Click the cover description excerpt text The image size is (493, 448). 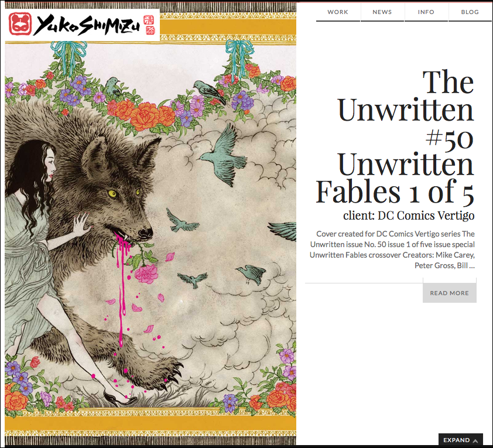(x=392, y=249)
